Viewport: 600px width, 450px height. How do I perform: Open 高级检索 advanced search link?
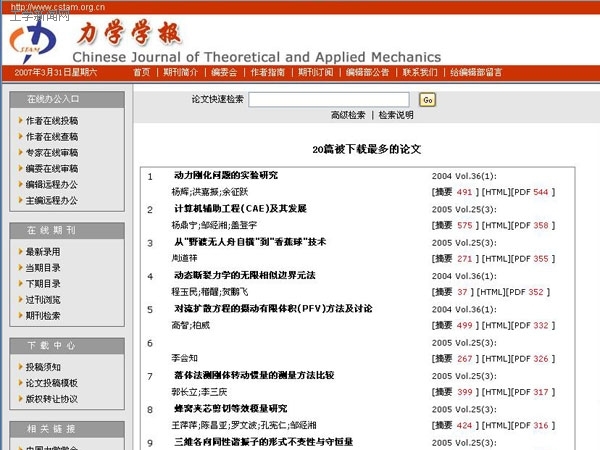(347, 116)
